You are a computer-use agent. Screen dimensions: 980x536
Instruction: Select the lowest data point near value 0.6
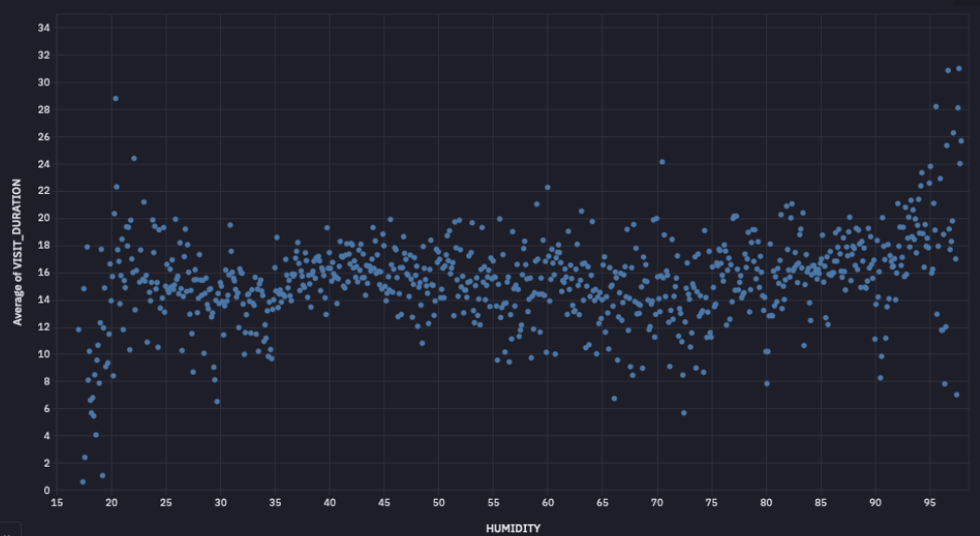[83, 482]
